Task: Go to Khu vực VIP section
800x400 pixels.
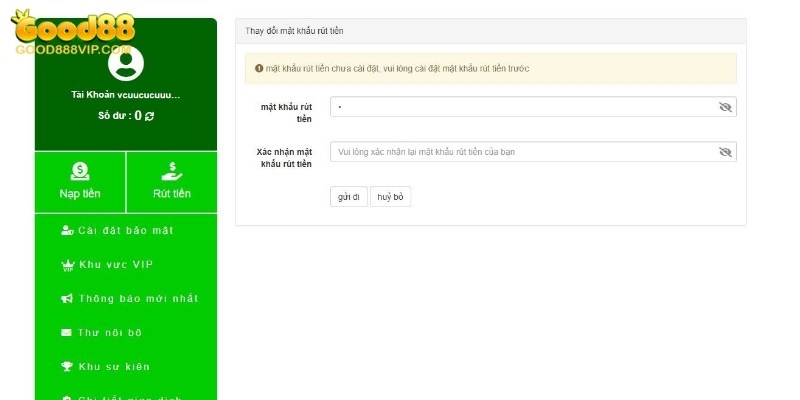Action: [x=115, y=265]
